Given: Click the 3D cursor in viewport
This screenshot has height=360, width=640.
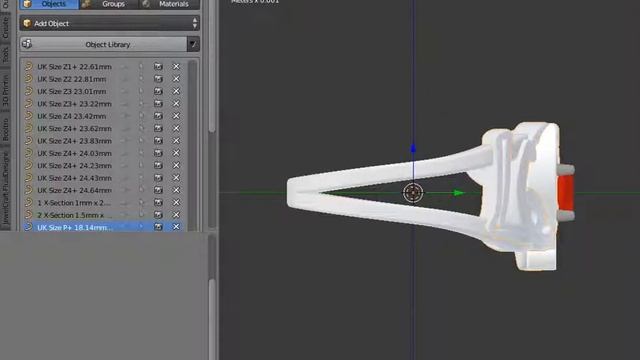Looking at the screenshot, I should tap(413, 193).
